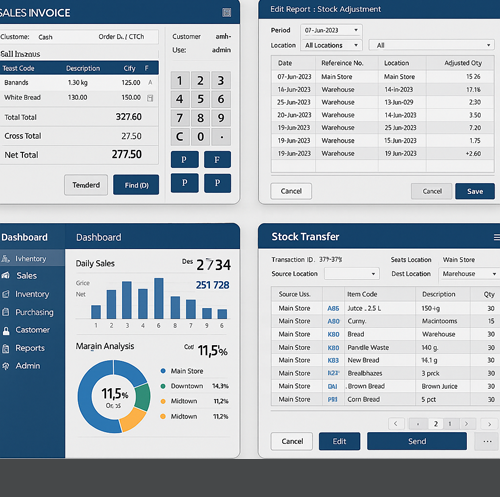The width and height of the screenshot is (500, 497).
Task: Click the grid icon in Sales Invoice header
Action: (x=227, y=13)
